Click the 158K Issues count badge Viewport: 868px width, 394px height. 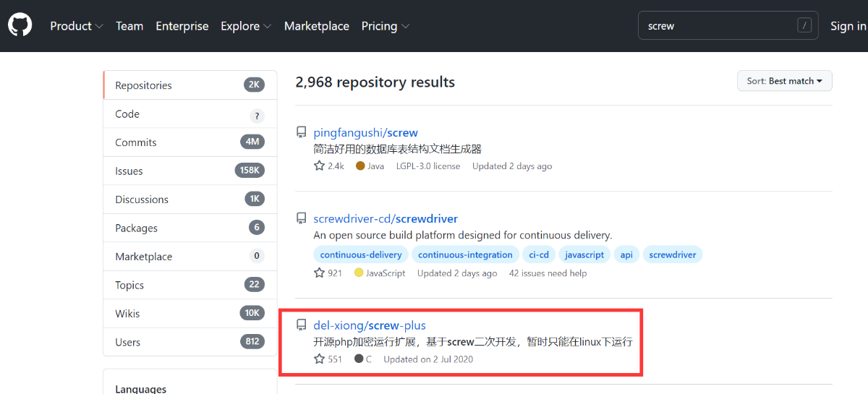point(250,171)
